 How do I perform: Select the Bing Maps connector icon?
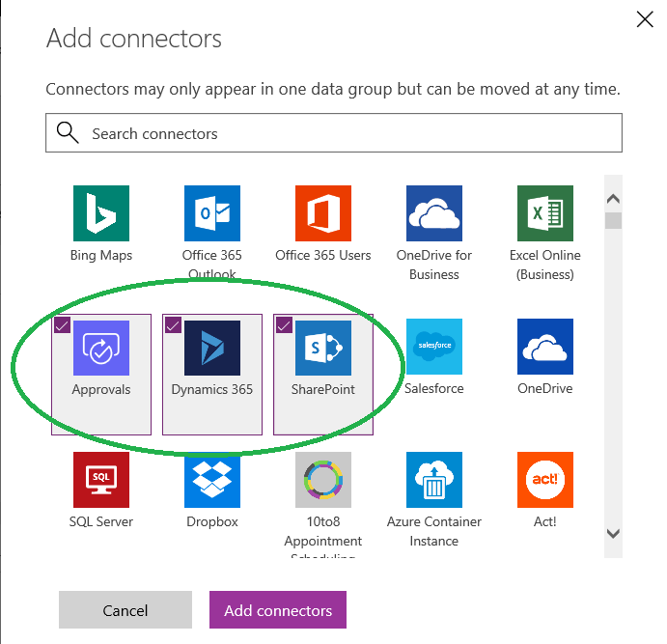point(101,213)
